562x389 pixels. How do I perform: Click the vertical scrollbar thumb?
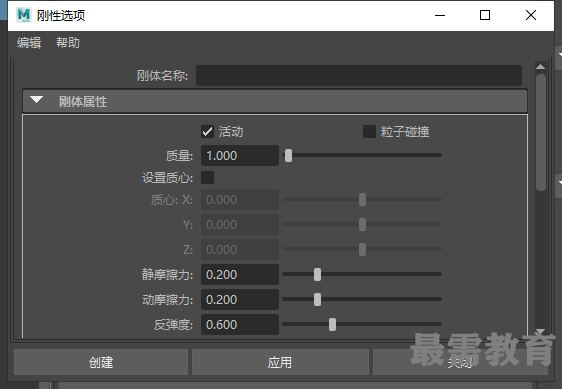(541, 132)
